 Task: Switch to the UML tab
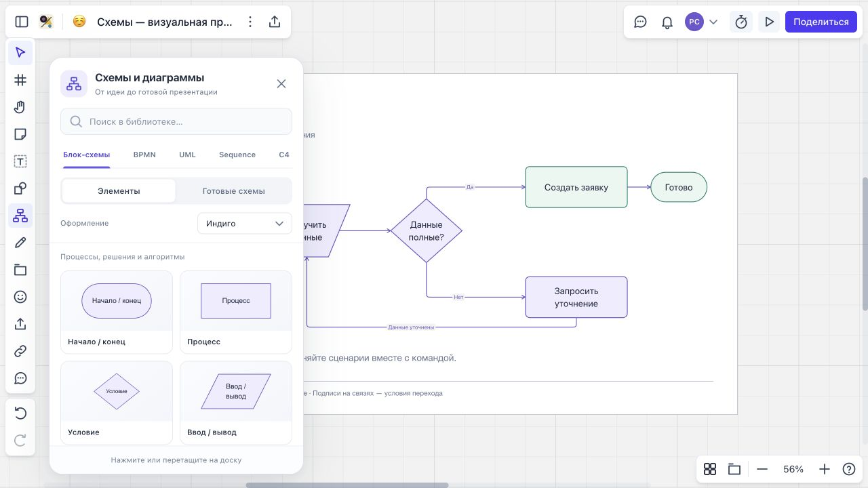click(x=187, y=155)
